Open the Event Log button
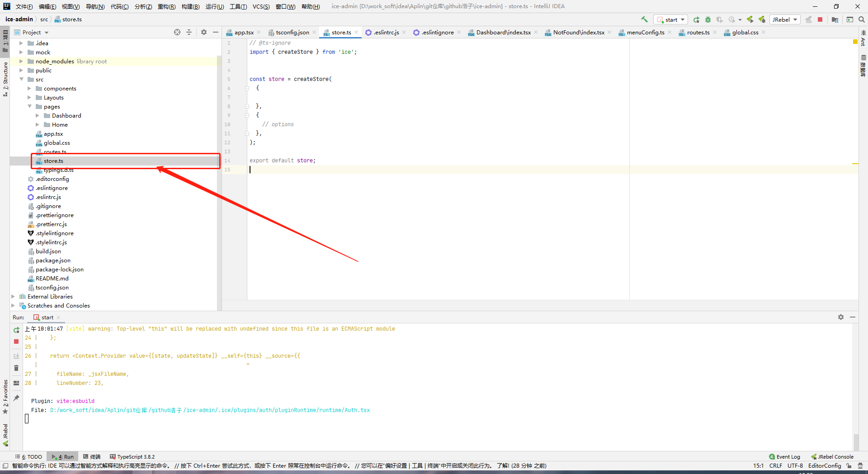868x474 pixels. (785, 457)
